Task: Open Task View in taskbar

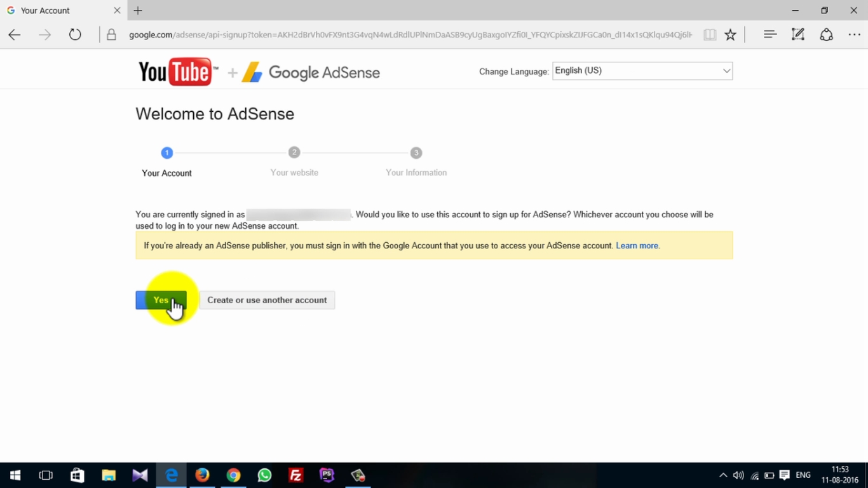Action: [x=46, y=475]
